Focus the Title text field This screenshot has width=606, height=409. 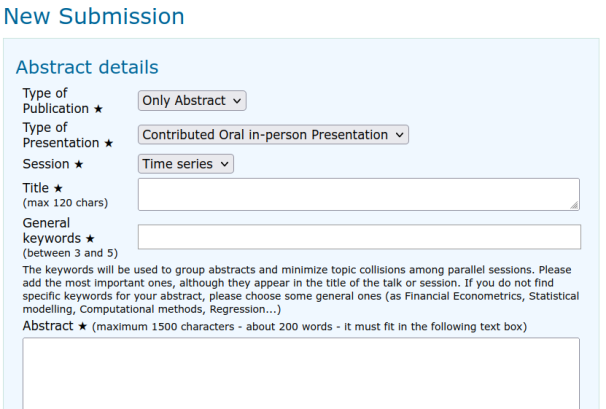click(x=358, y=194)
